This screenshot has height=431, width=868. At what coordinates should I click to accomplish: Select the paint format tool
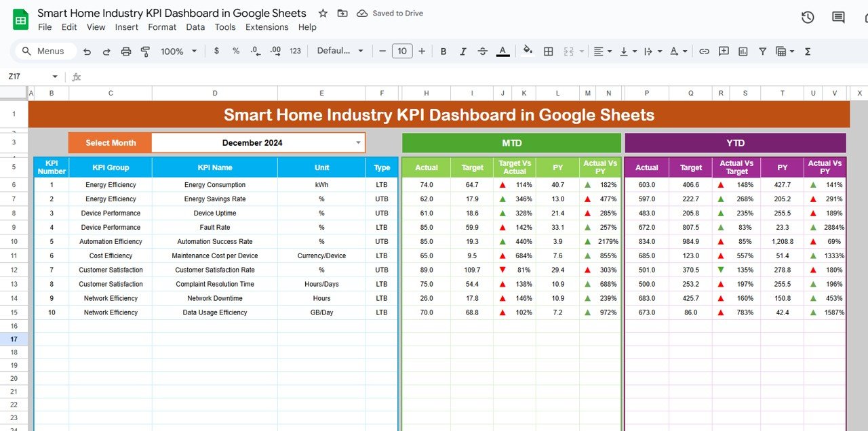click(145, 52)
